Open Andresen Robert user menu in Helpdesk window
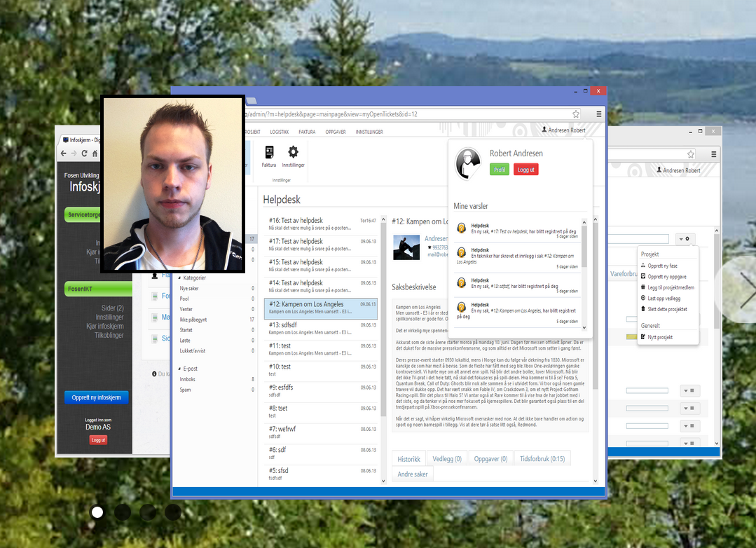This screenshot has height=548, width=756. (563, 130)
